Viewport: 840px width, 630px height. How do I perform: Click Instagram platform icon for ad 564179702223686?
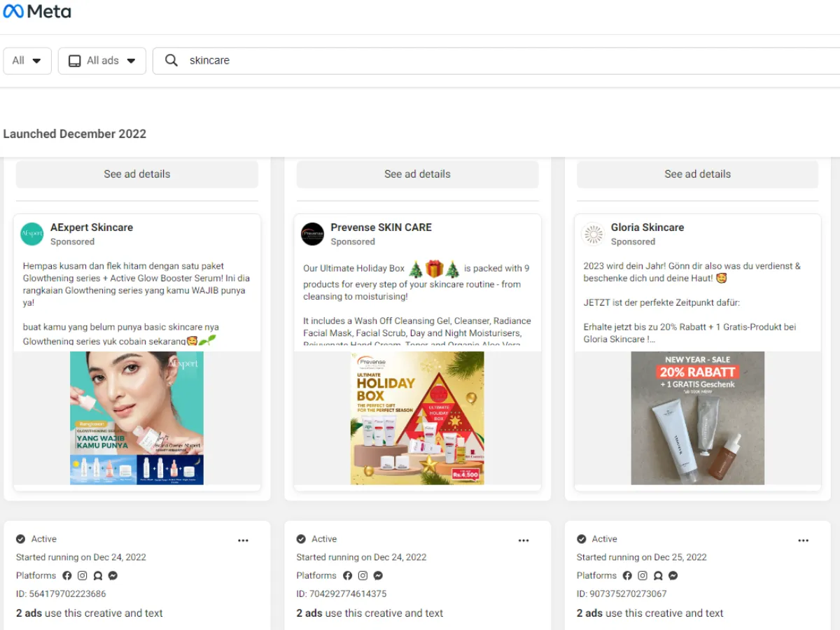(x=83, y=575)
